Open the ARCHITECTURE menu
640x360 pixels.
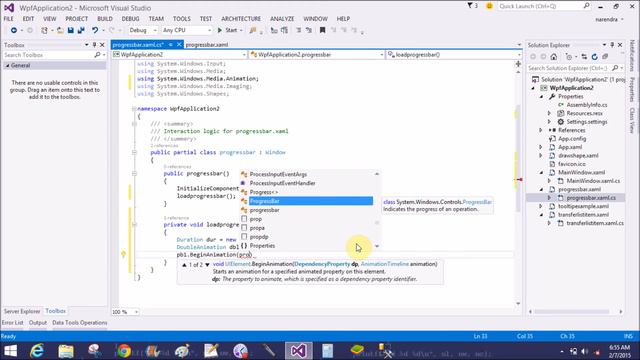pyautogui.click(x=241, y=19)
